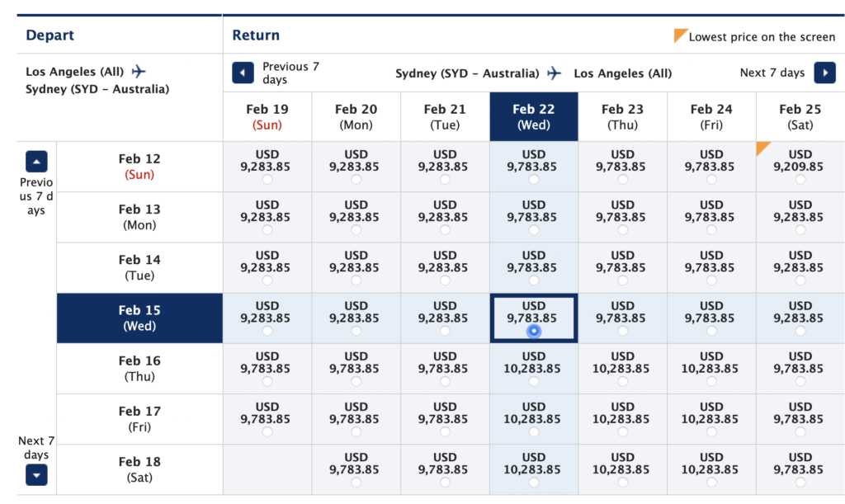This screenshot has width=845, height=504.
Task: Click the Depart section heading
Action: [x=50, y=35]
